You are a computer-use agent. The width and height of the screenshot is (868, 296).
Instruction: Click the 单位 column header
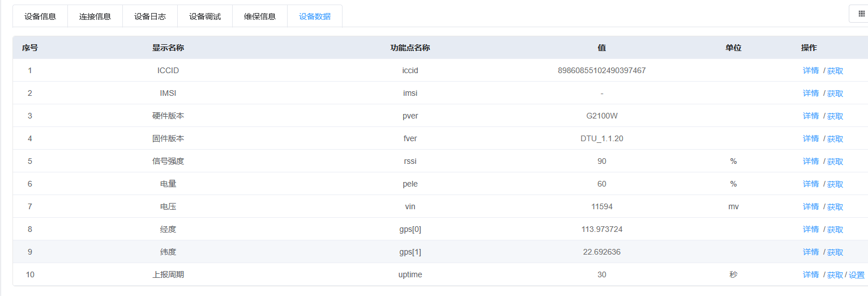[733, 48]
